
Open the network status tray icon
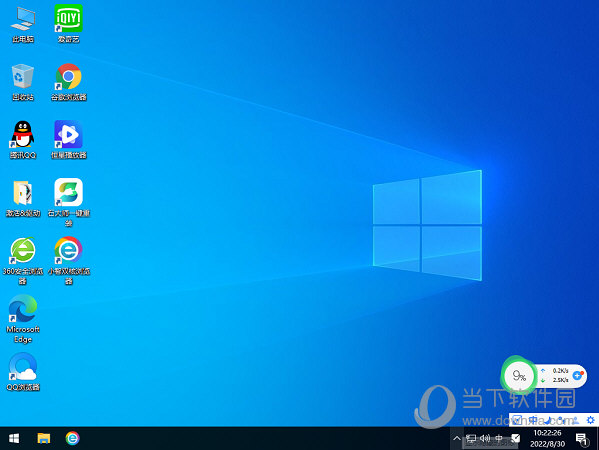coord(471,438)
